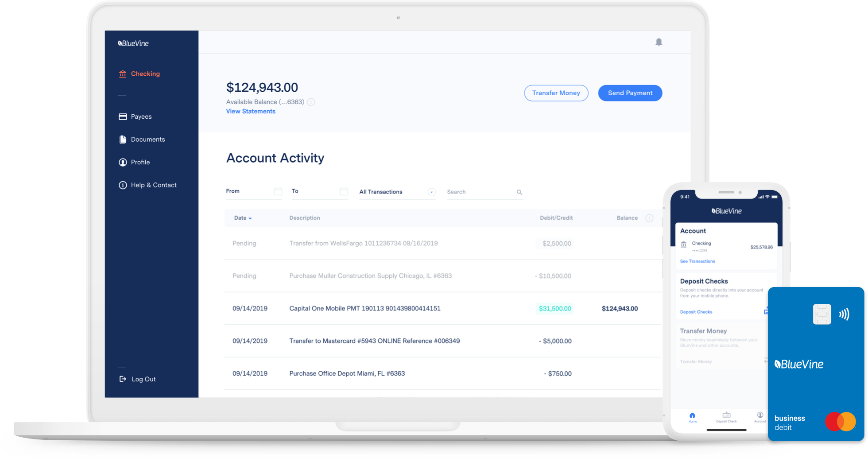This screenshot has width=868, height=458.
Task: Select Transfer from WellsFargo pending row
Action: 443,244
